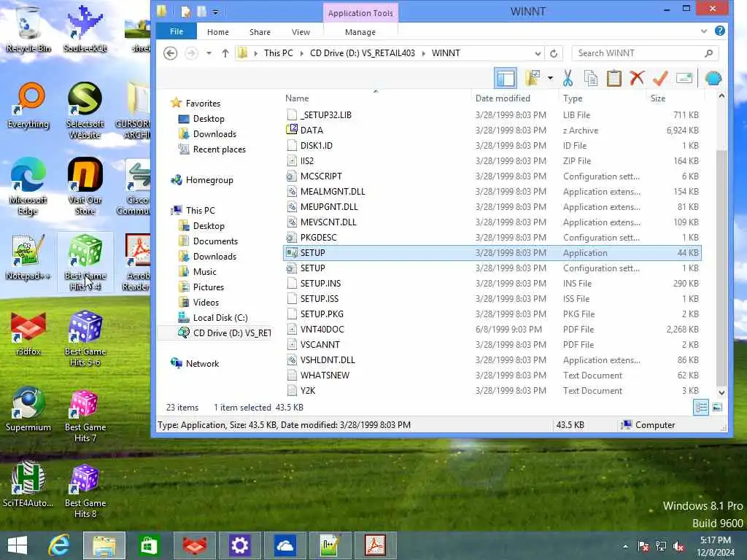Click the red X Delete toolbar icon
The image size is (747, 560).
637,78
